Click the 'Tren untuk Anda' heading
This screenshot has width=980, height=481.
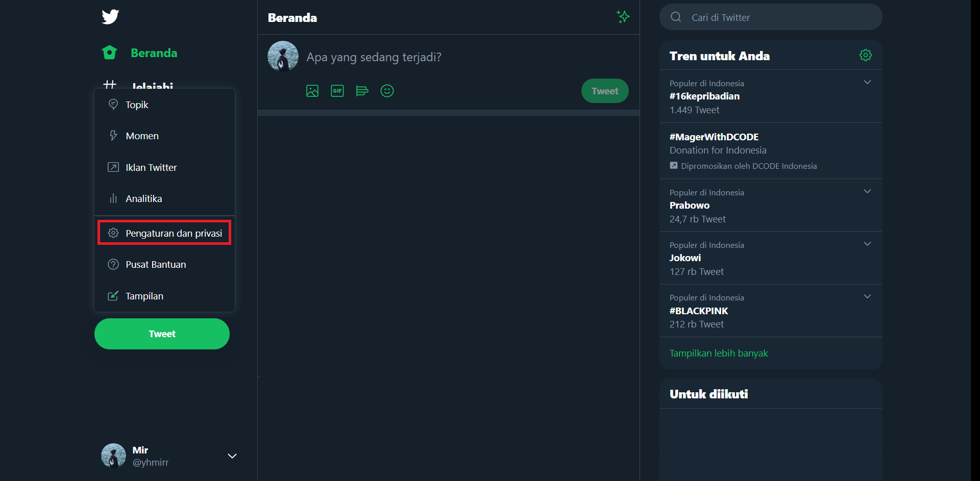click(x=720, y=56)
